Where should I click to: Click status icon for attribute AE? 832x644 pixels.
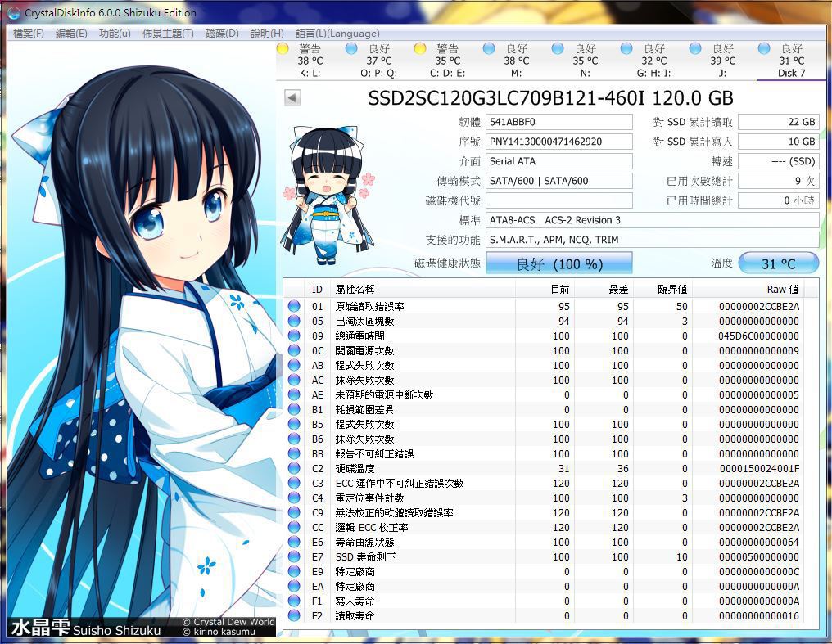tap(293, 395)
